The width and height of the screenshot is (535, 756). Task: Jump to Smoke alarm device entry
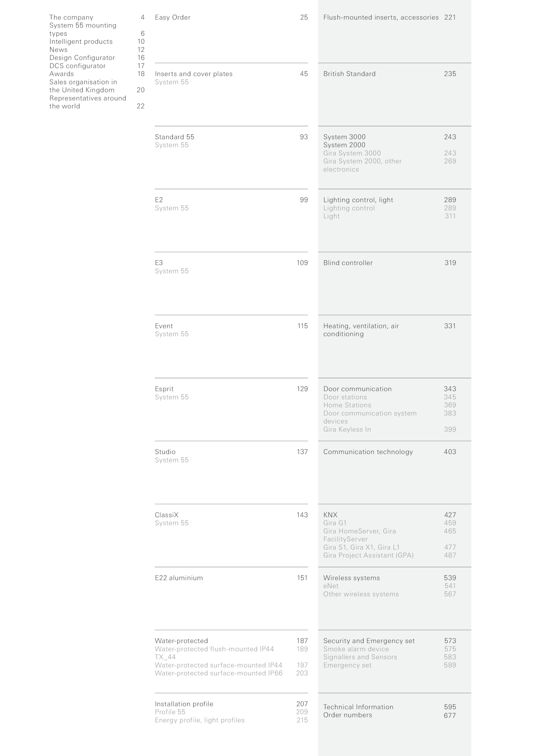pyautogui.click(x=356, y=649)
